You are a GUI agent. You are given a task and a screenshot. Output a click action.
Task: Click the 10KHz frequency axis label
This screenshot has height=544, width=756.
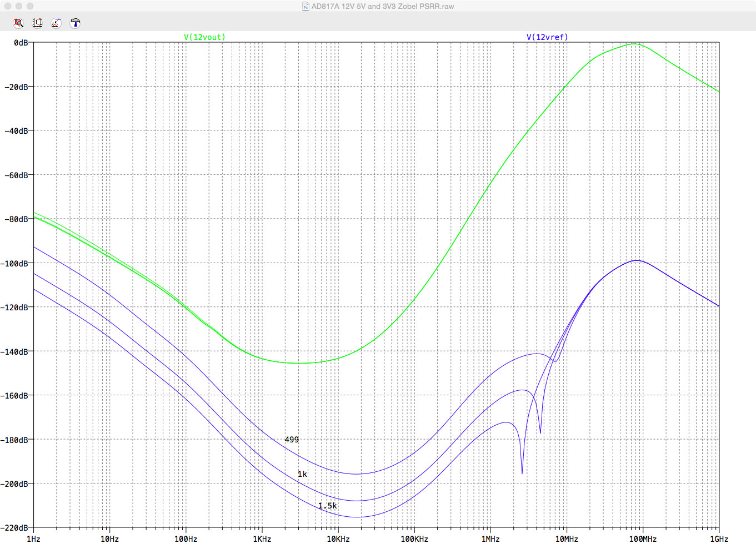click(x=338, y=539)
